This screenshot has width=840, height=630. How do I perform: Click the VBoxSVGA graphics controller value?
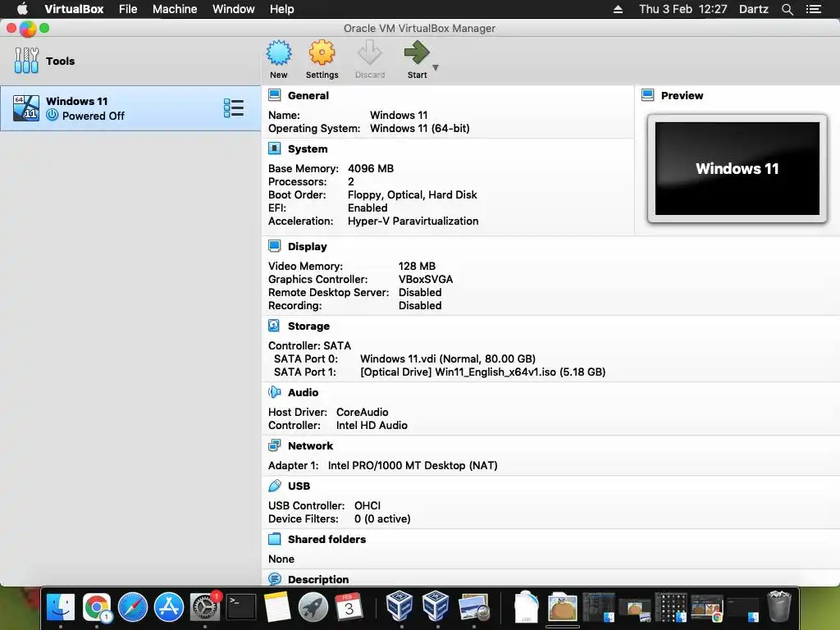pyautogui.click(x=426, y=280)
